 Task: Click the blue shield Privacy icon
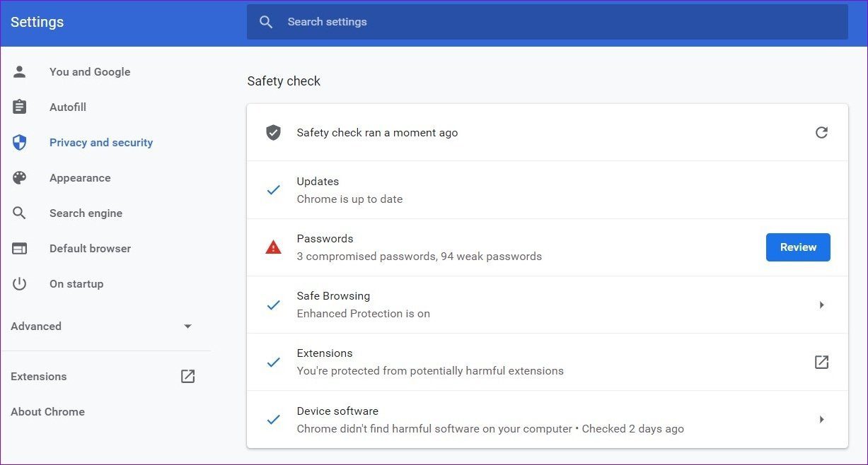pyautogui.click(x=19, y=143)
